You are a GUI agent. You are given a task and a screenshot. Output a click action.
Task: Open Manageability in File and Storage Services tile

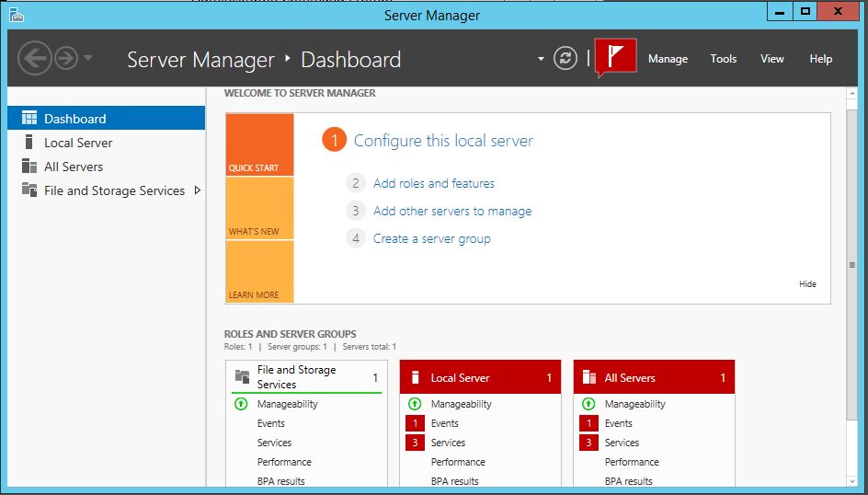tap(287, 404)
